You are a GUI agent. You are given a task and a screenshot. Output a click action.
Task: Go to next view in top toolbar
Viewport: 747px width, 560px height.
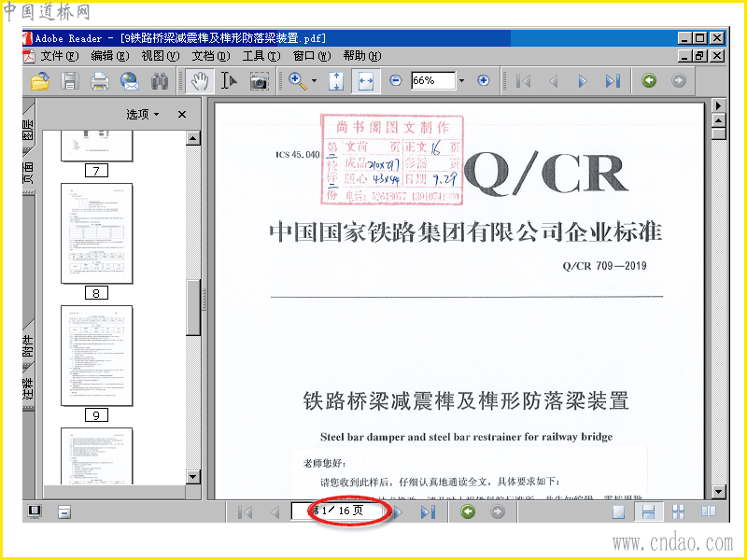coord(679,80)
